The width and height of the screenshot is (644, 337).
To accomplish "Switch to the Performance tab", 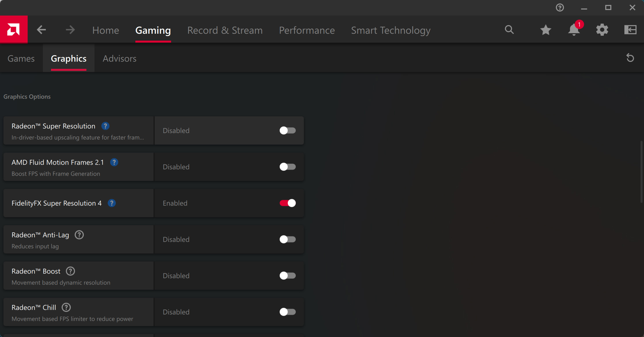I will point(307,30).
